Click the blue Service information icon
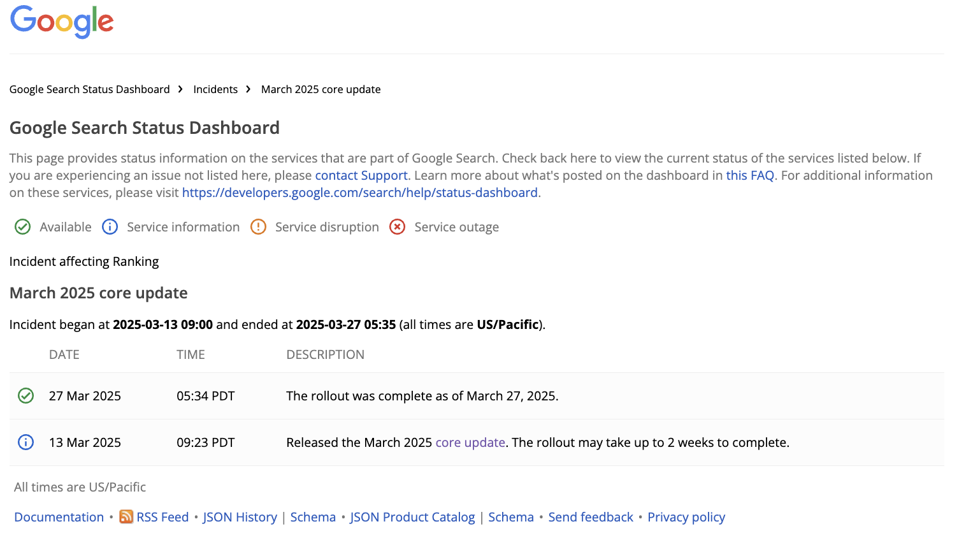980x547 pixels. click(110, 226)
